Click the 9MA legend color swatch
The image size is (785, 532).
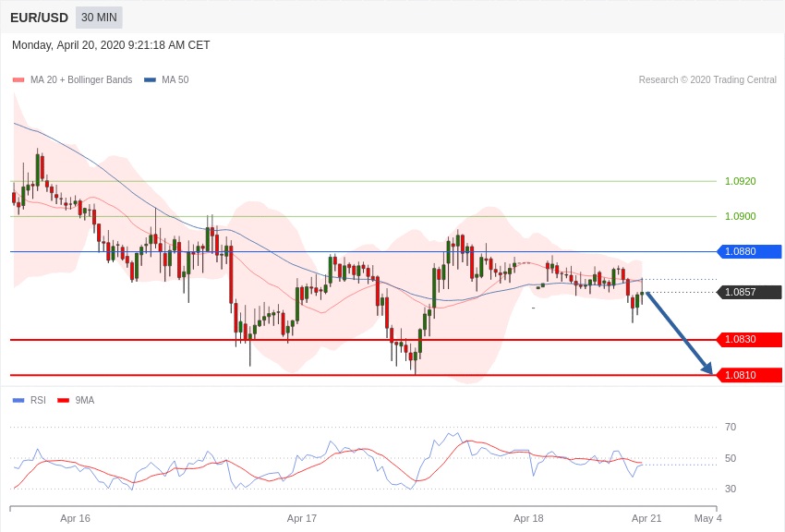pos(63,400)
